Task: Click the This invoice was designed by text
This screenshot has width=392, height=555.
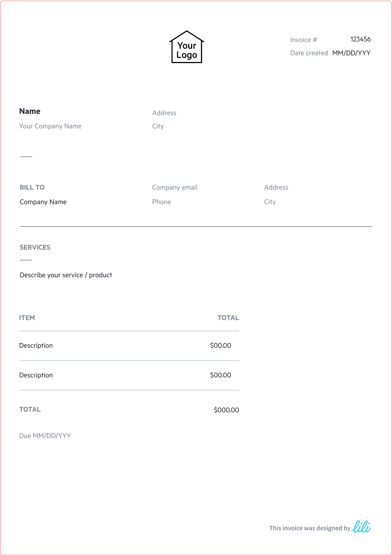Action: point(310,528)
